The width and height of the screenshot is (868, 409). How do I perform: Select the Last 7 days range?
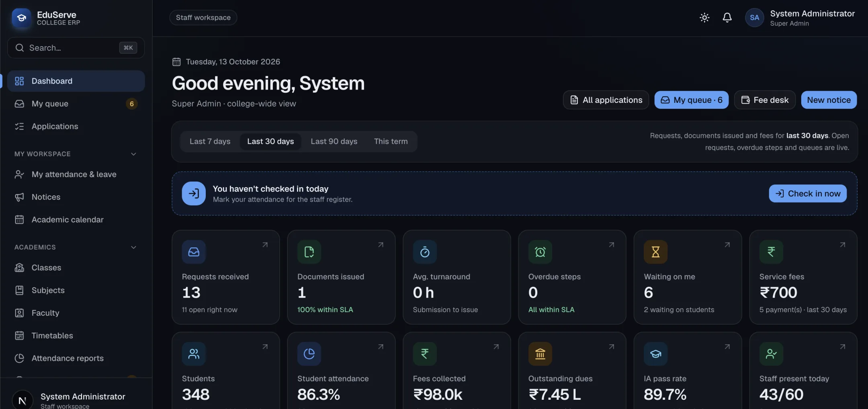tap(210, 141)
